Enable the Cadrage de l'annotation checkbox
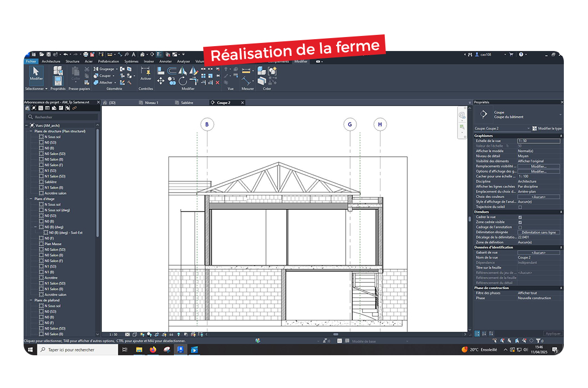The image size is (588, 388). [520, 227]
